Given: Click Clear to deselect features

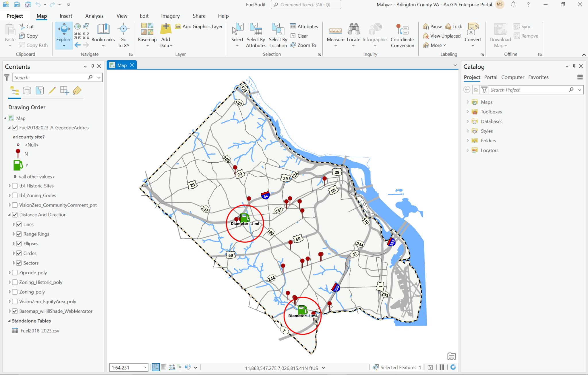Looking at the screenshot, I should click(302, 36).
